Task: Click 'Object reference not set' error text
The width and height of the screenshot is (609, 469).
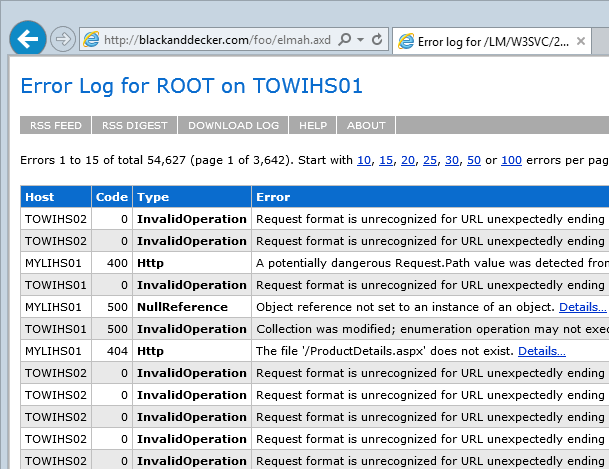Action: click(405, 307)
